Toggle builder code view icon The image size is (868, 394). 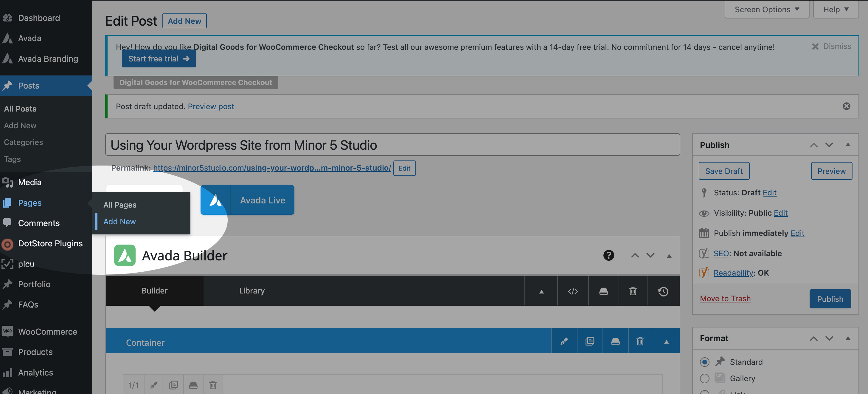coord(573,291)
